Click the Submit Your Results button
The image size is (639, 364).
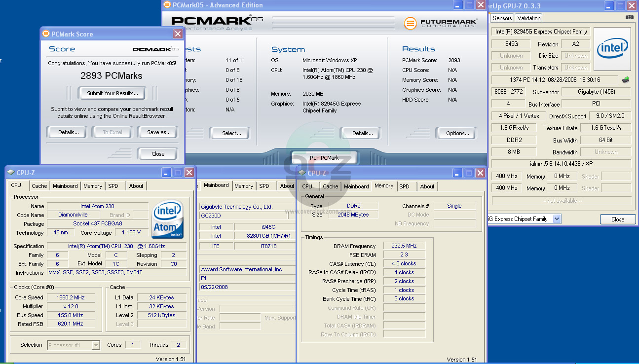tap(113, 93)
